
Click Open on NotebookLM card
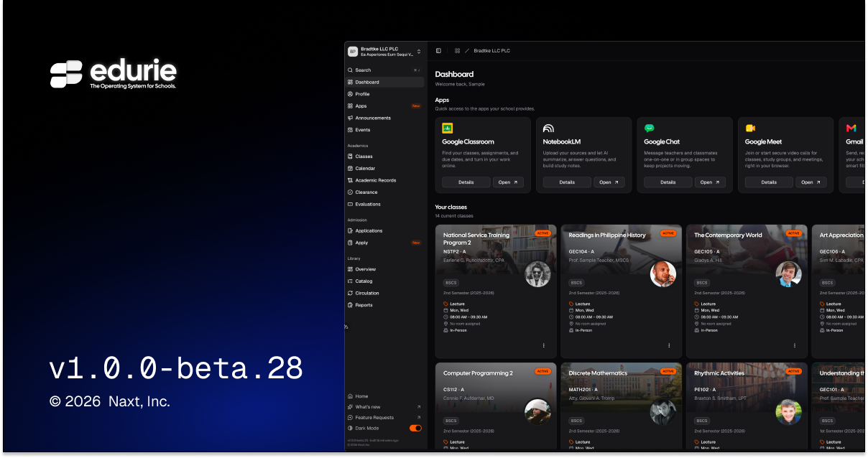[609, 182]
